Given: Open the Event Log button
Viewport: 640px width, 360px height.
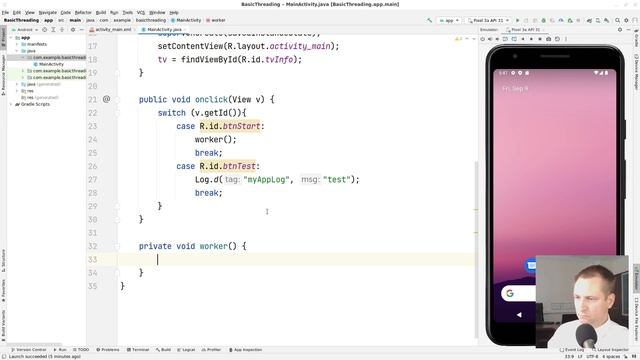Looking at the screenshot, I should [571, 350].
